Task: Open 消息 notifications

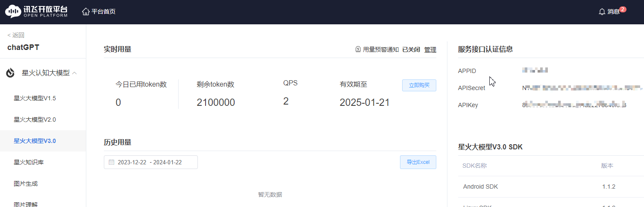Action: coord(613,12)
